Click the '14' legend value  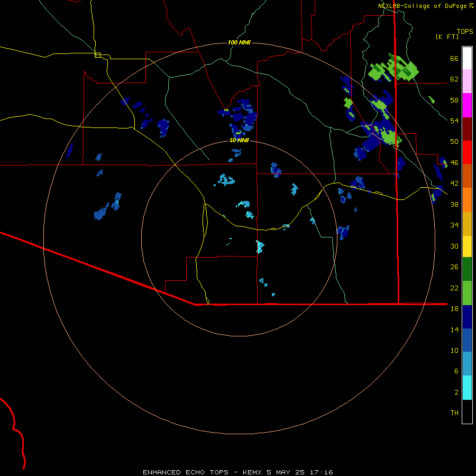(454, 329)
